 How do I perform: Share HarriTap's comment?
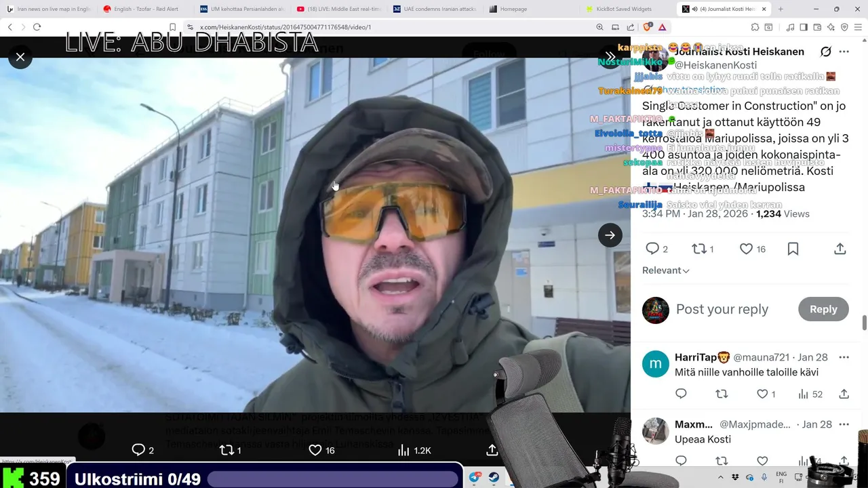click(844, 394)
